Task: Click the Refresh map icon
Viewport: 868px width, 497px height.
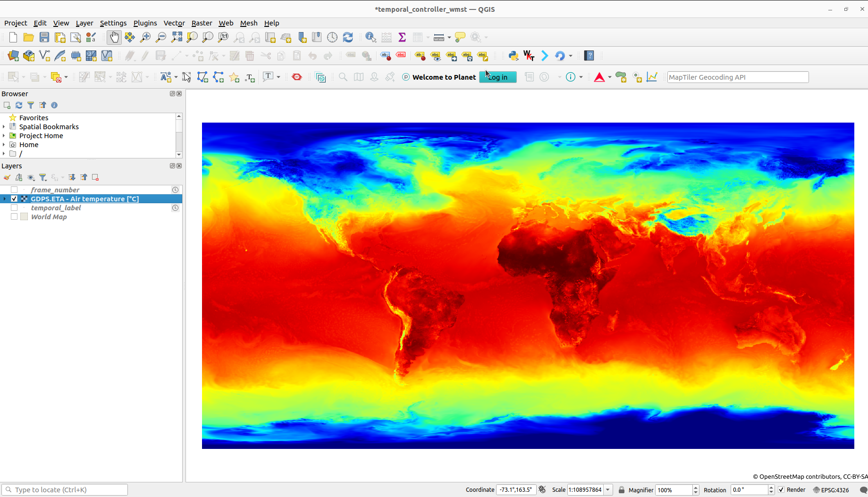Action: [x=348, y=37]
